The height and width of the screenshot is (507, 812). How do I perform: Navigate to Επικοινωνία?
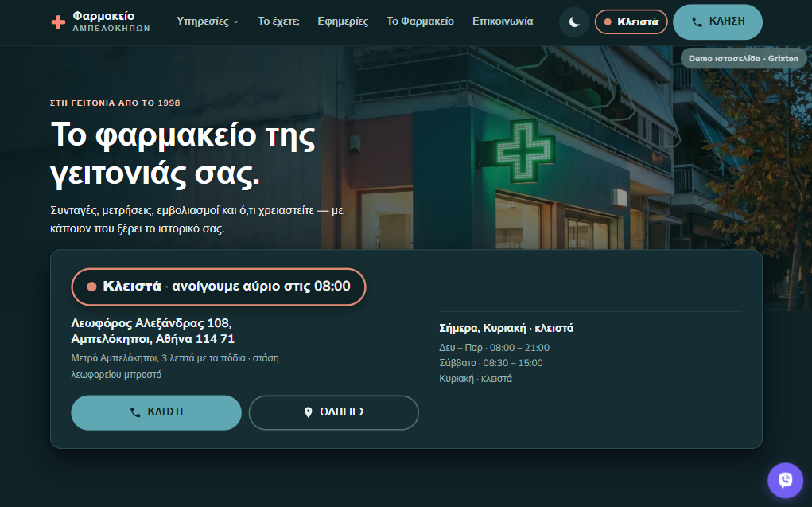[503, 21]
